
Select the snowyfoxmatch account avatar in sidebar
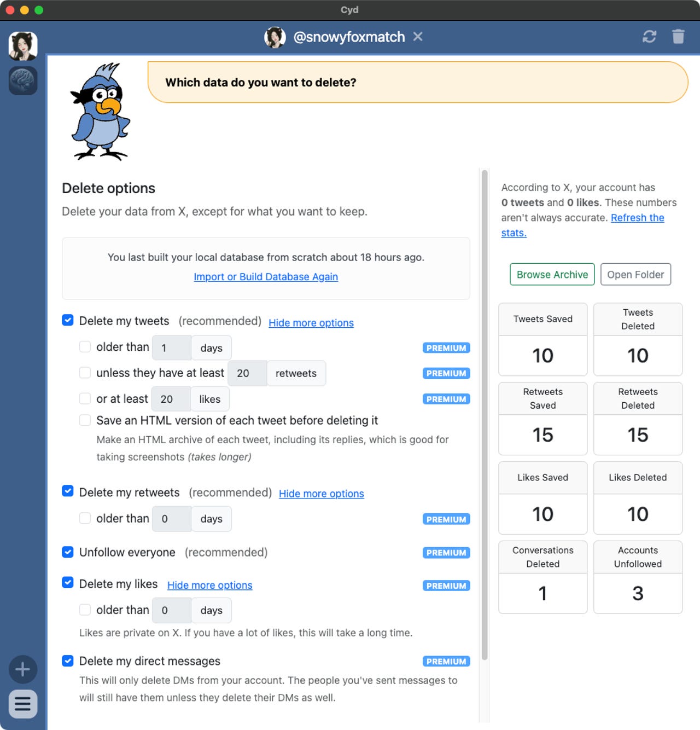[x=23, y=46]
